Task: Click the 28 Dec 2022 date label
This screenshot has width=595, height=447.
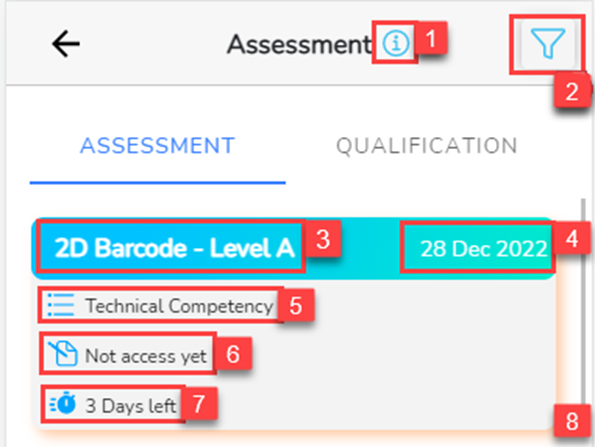Action: pyautogui.click(x=484, y=249)
